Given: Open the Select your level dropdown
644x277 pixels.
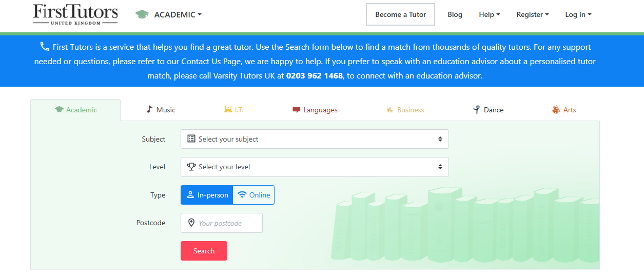Looking at the screenshot, I should (x=315, y=167).
